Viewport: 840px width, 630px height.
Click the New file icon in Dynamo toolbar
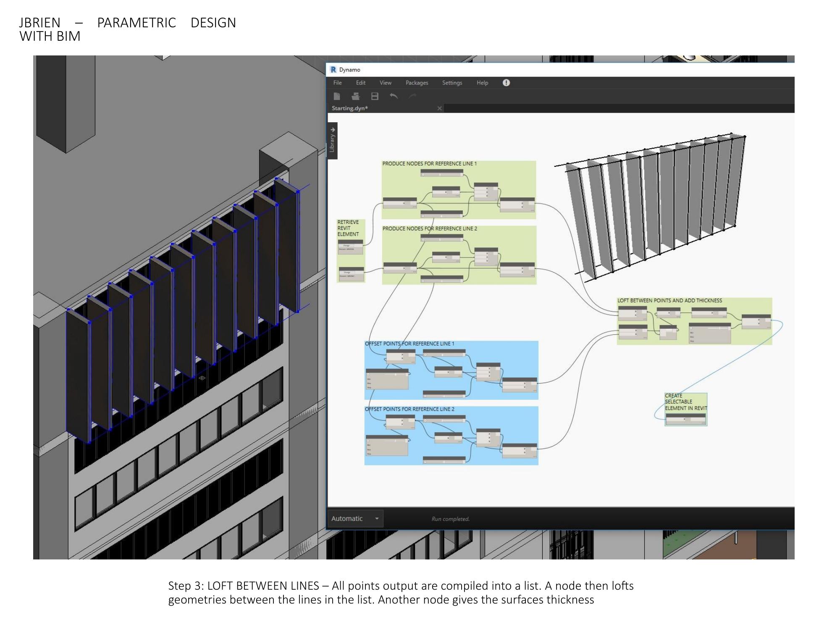[337, 97]
